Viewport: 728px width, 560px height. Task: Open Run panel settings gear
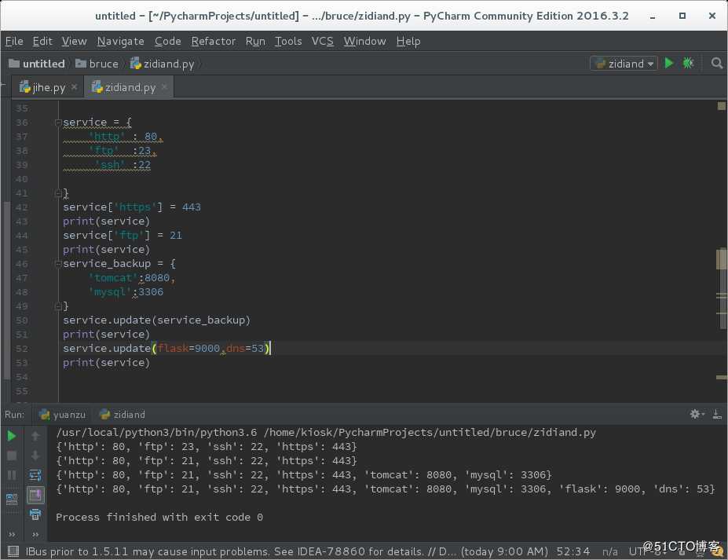coord(697,414)
